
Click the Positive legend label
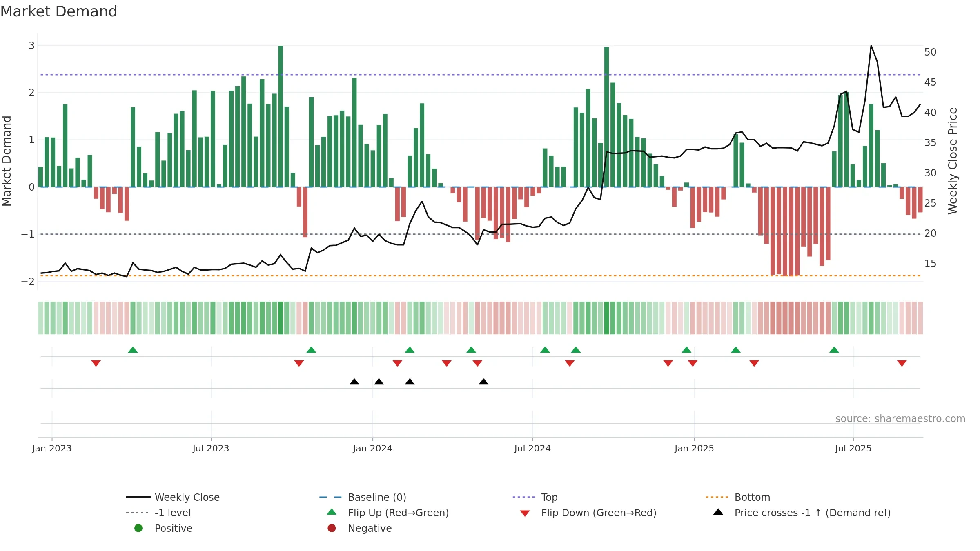(173, 528)
